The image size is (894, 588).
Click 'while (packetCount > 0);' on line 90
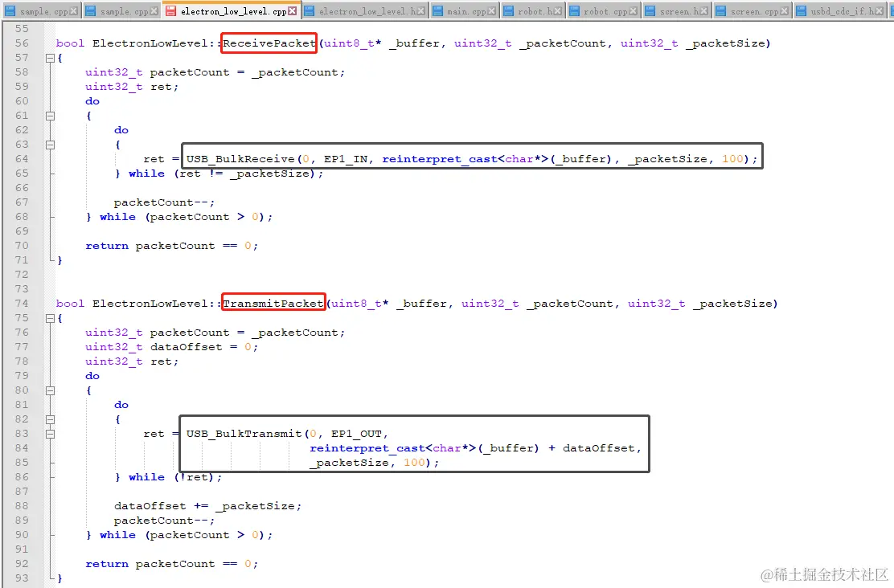point(186,534)
